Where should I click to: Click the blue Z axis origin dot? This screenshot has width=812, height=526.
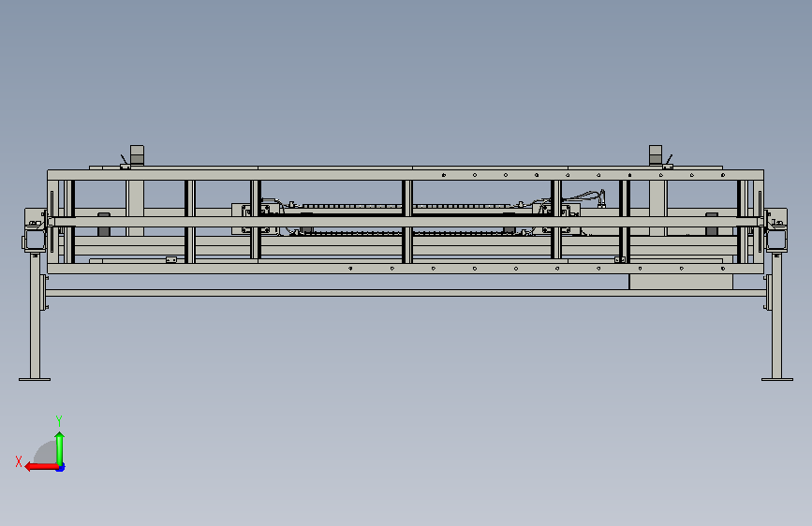(61, 467)
